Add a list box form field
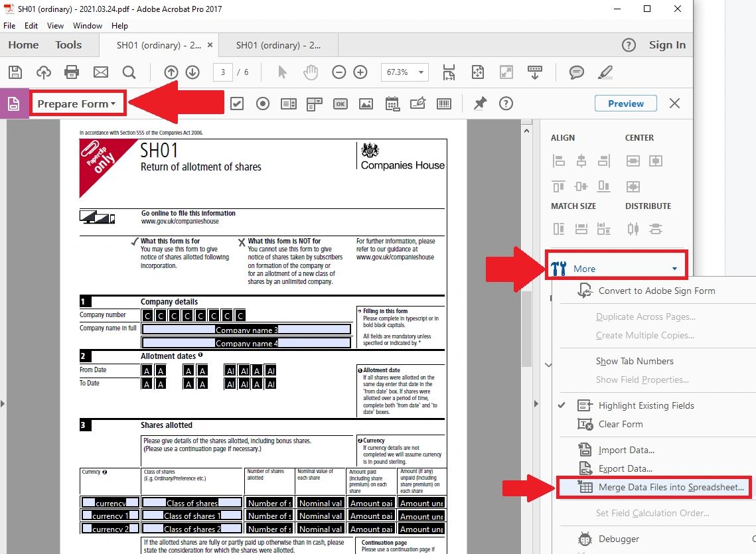Image resolution: width=756 pixels, height=554 pixels. [289, 104]
